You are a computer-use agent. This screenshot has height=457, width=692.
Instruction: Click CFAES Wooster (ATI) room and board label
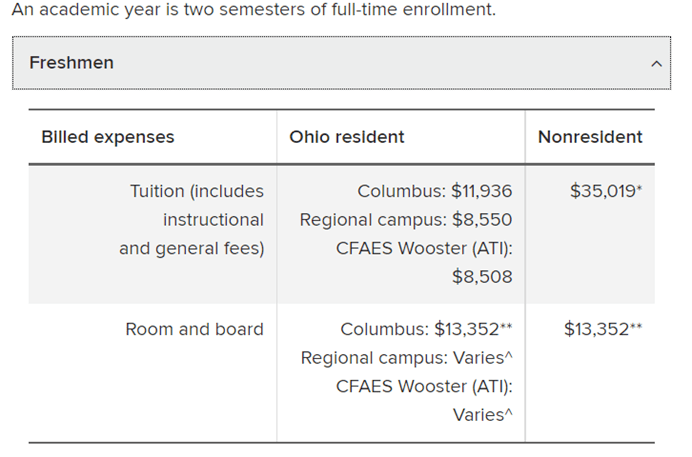point(424,386)
